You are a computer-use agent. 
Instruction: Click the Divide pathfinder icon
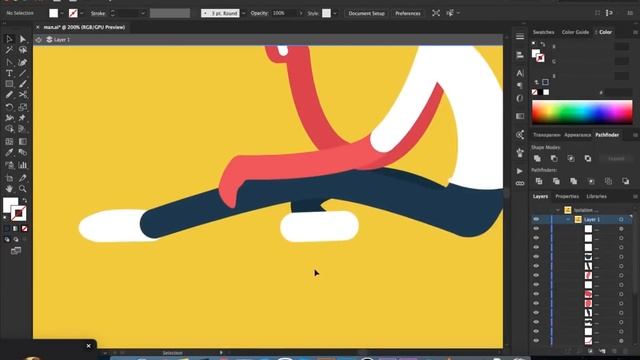pyautogui.click(x=539, y=181)
